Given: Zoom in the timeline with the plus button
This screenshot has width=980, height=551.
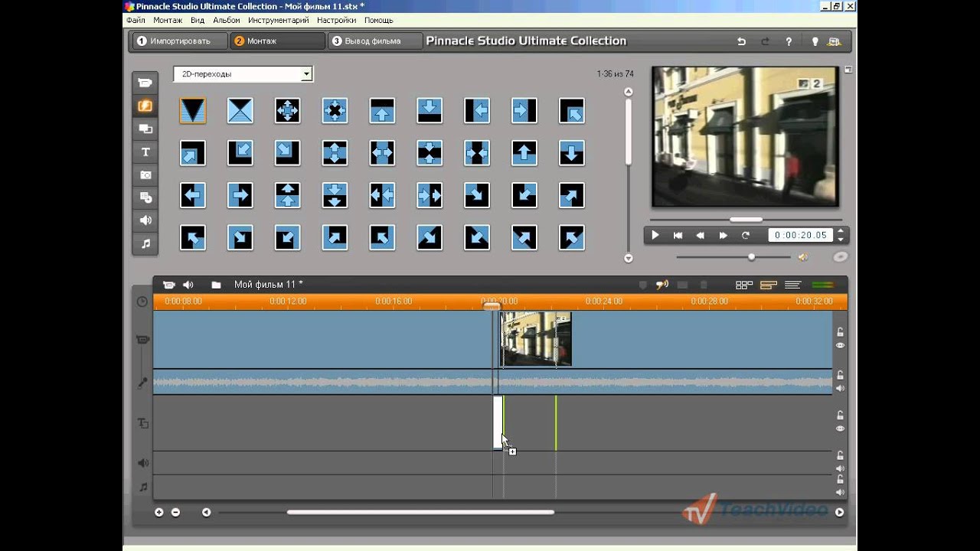Looking at the screenshot, I should (159, 513).
